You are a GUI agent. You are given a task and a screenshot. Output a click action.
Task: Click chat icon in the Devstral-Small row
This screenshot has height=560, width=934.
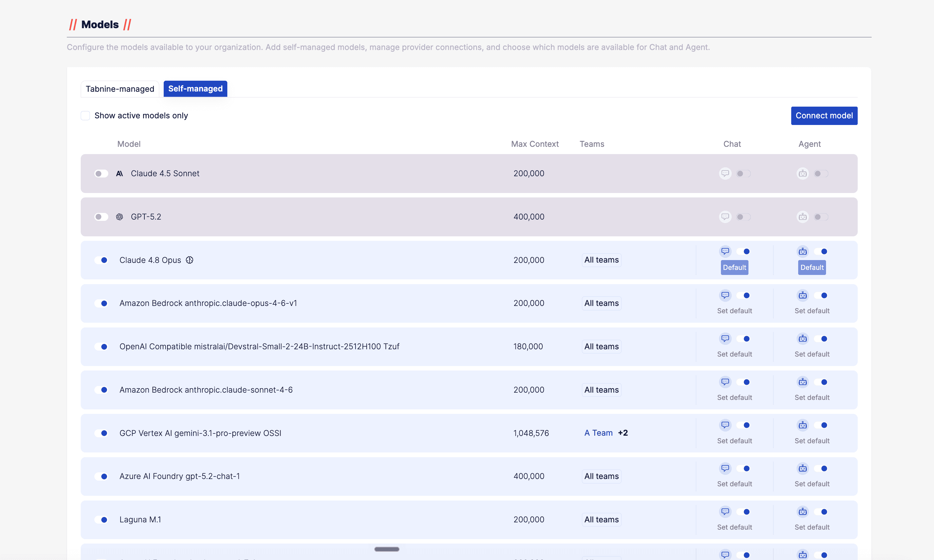725,339
